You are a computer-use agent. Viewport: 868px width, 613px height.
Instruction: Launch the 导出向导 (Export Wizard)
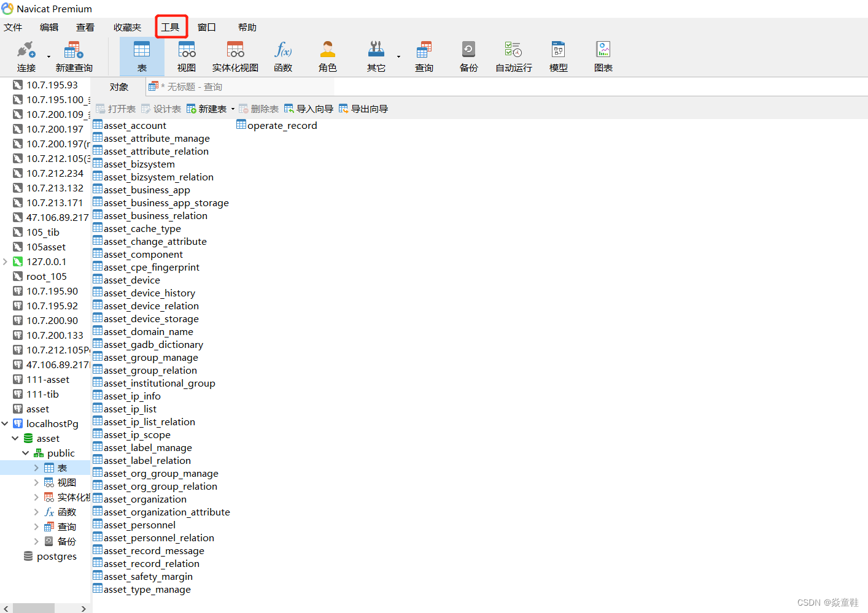[x=363, y=109]
